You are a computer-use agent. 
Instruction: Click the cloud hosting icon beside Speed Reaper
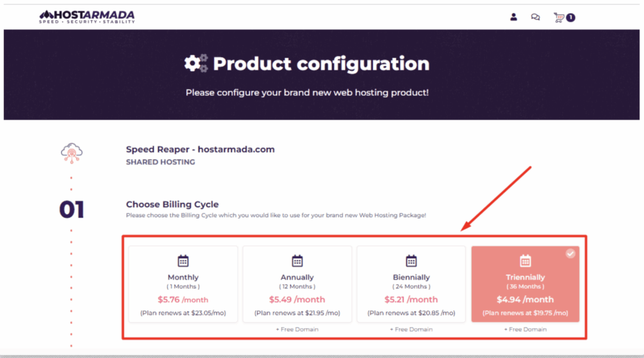[x=72, y=153]
